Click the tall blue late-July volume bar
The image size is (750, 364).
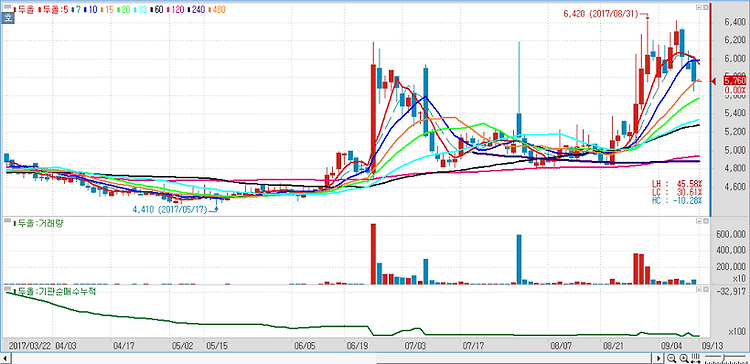click(519, 260)
